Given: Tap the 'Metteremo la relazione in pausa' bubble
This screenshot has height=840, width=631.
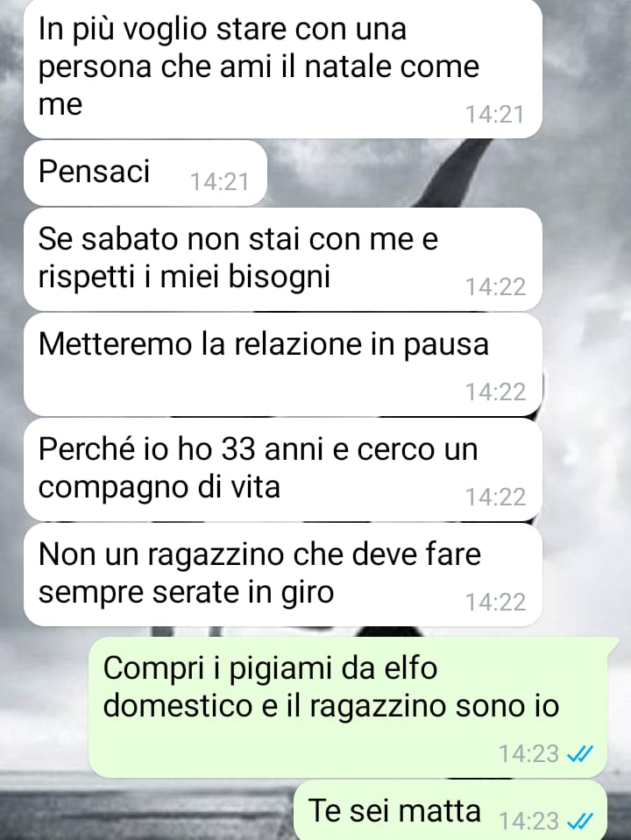Looking at the screenshot, I should point(282,364).
